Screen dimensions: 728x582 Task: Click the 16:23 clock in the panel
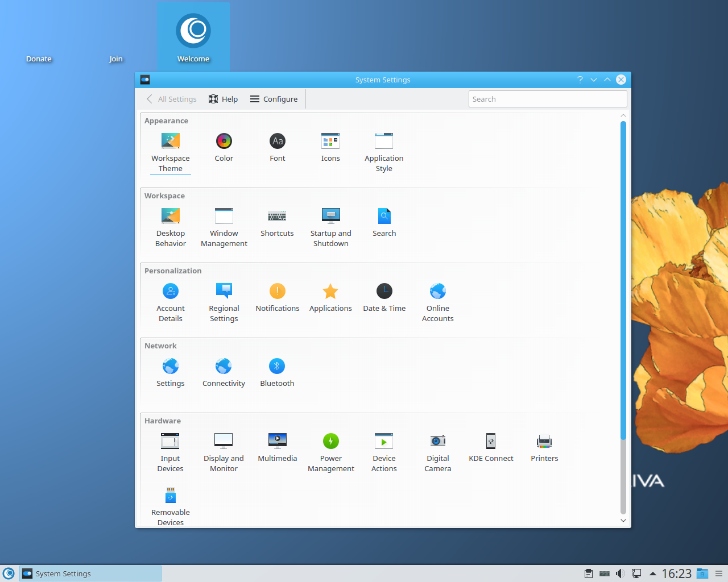coord(676,573)
